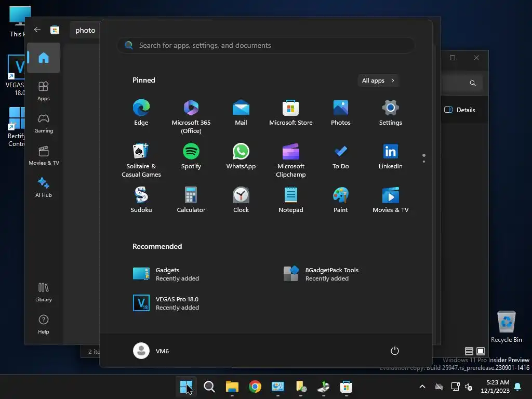Open Edge from pinned apps
This screenshot has width=532, height=399.
point(141,113)
